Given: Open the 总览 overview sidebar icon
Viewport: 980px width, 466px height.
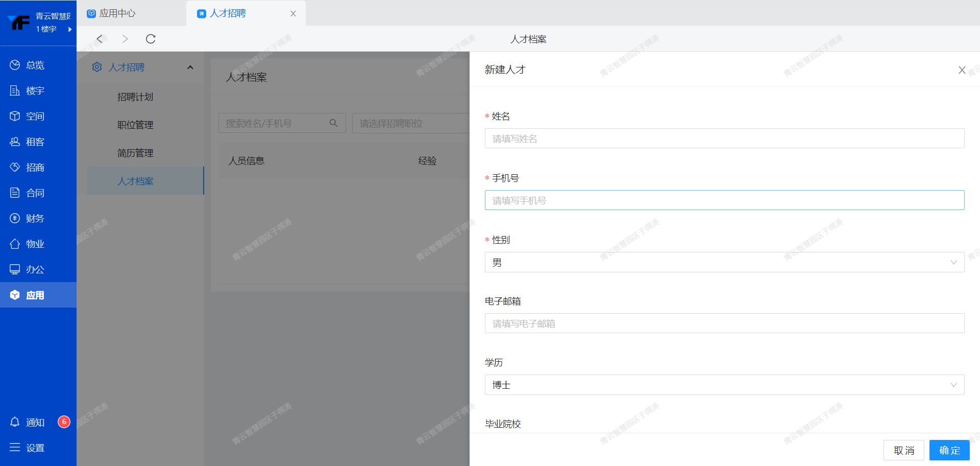Looking at the screenshot, I should point(15,65).
